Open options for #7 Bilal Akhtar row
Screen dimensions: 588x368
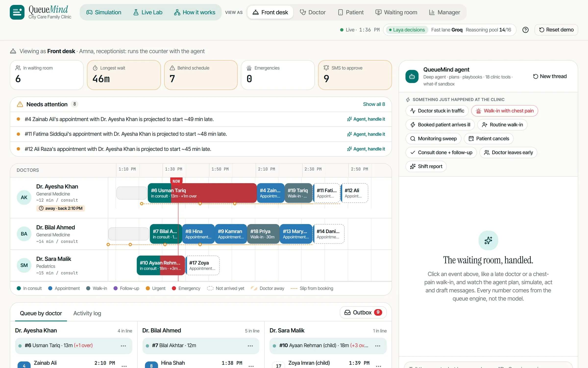[250, 346]
